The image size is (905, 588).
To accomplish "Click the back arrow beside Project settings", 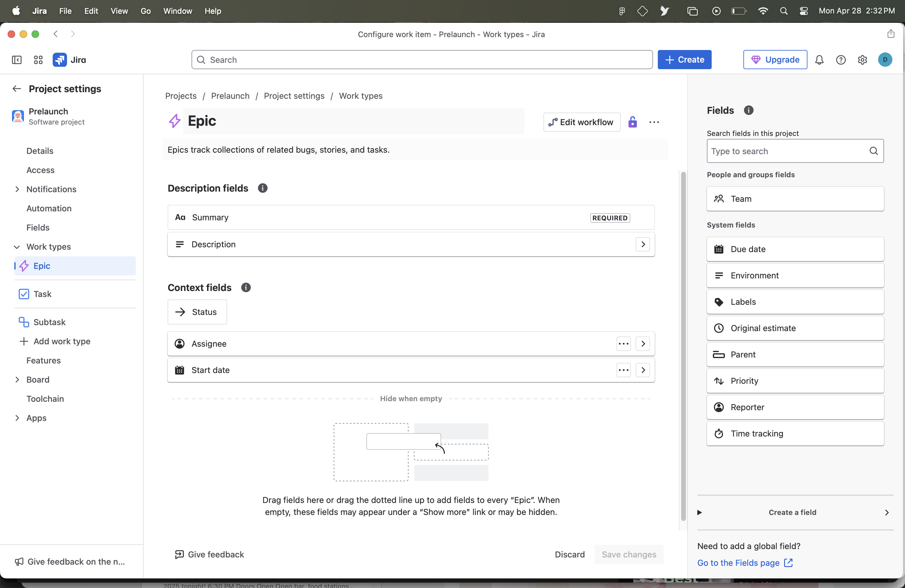I will pyautogui.click(x=17, y=89).
